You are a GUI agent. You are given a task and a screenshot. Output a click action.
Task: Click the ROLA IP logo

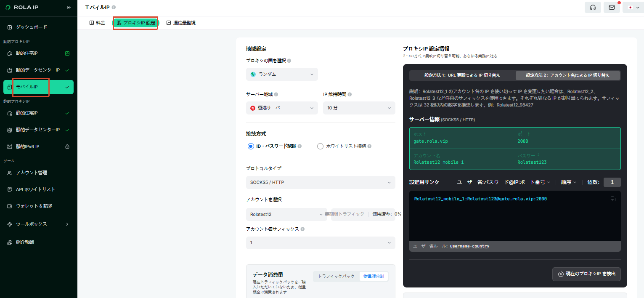point(22,8)
